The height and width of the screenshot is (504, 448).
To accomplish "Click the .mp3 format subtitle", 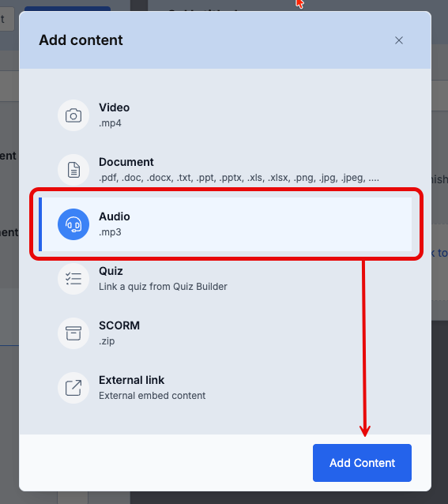I will pos(110,232).
